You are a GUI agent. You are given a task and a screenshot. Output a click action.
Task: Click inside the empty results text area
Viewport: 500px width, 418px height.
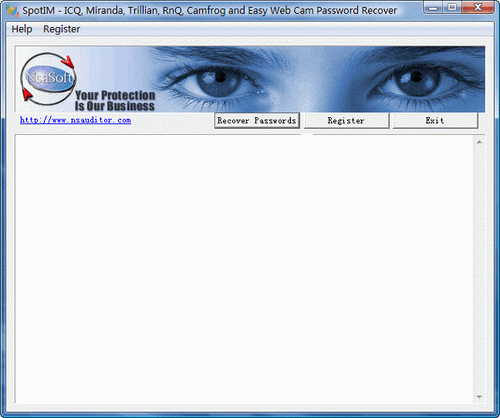coord(244,269)
